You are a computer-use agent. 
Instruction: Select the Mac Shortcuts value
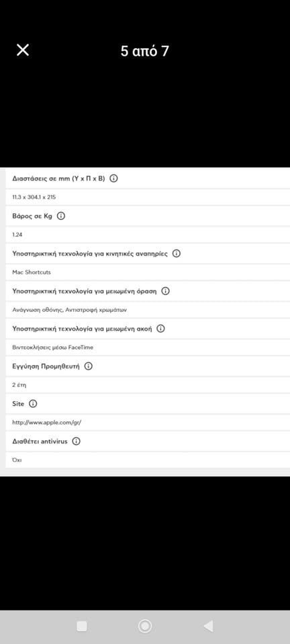coord(32,272)
